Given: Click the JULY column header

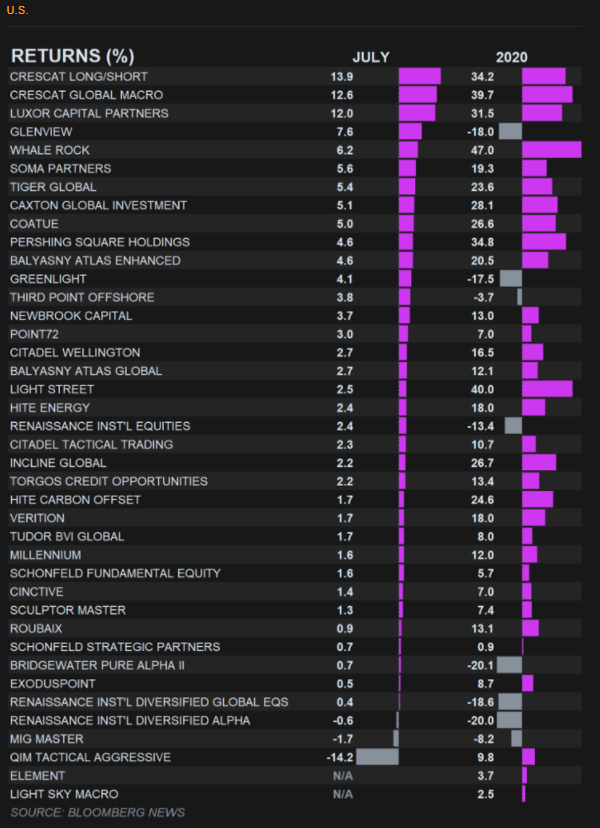Looking at the screenshot, I should [371, 57].
